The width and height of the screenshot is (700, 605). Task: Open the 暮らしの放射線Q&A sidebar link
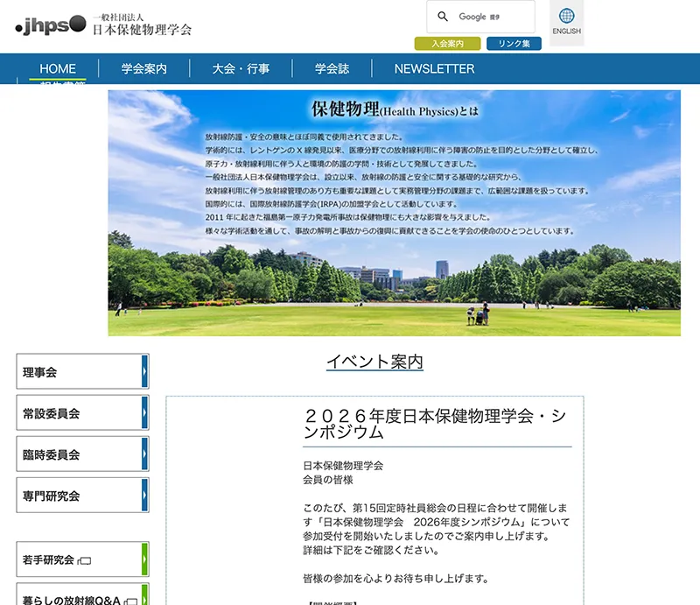point(82,594)
